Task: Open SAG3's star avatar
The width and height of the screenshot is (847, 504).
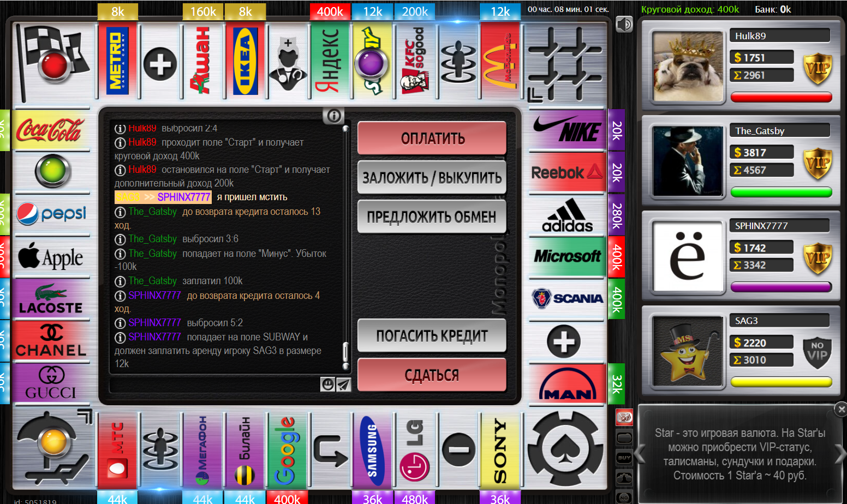Action: pos(688,351)
